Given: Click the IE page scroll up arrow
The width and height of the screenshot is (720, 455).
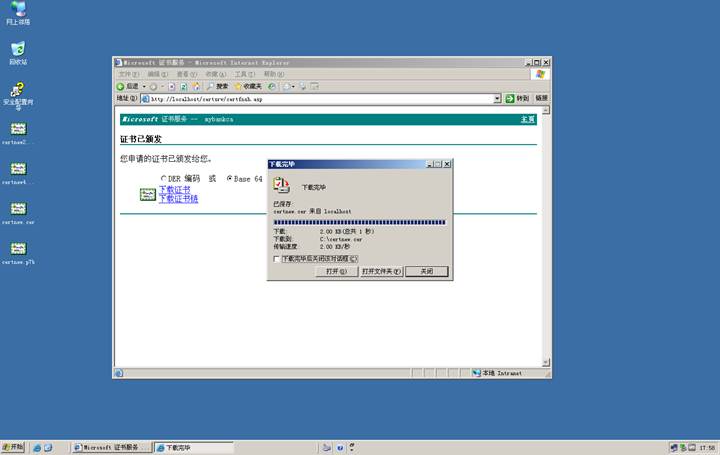Looking at the screenshot, I should pyautogui.click(x=546, y=110).
